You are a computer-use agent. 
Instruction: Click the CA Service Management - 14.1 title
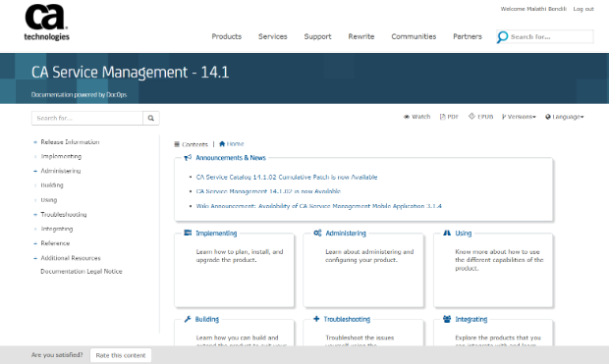point(130,73)
